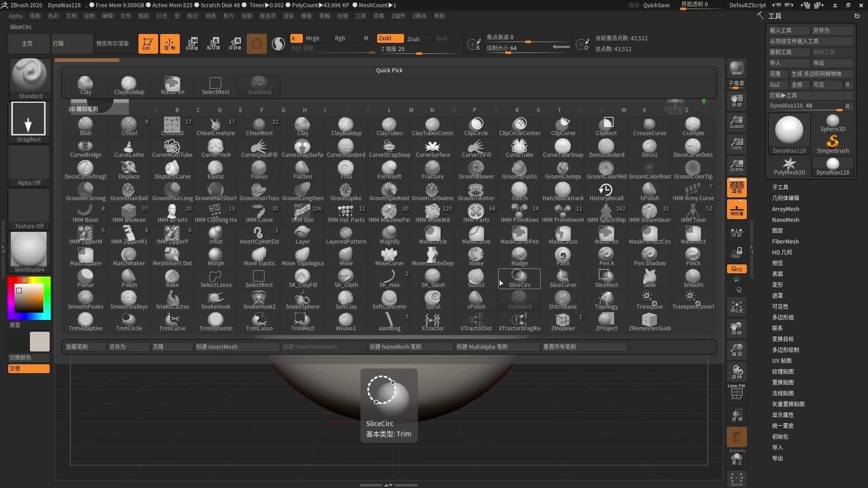868x488 pixels.
Task: Select the hPolish brush
Action: pyautogui.click(x=650, y=192)
